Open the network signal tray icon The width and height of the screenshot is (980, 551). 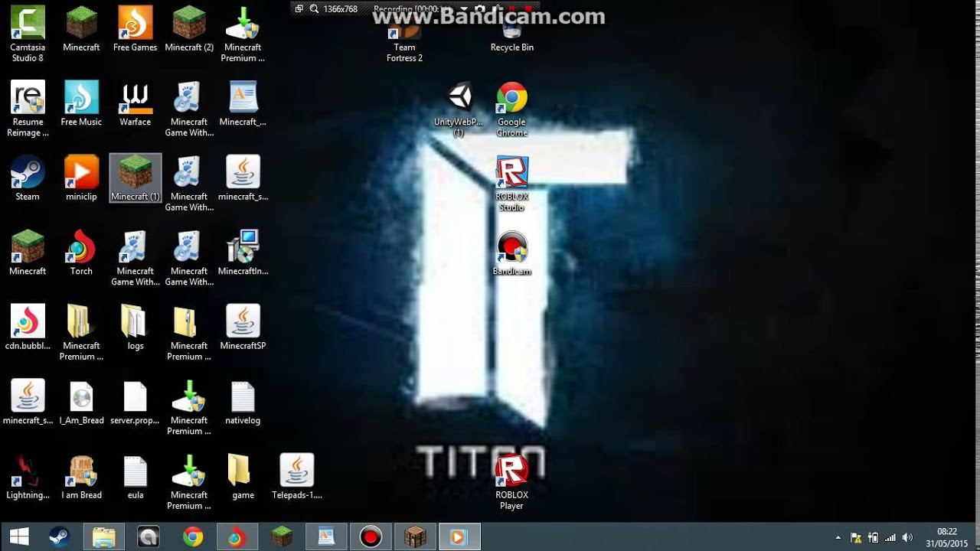click(890, 538)
